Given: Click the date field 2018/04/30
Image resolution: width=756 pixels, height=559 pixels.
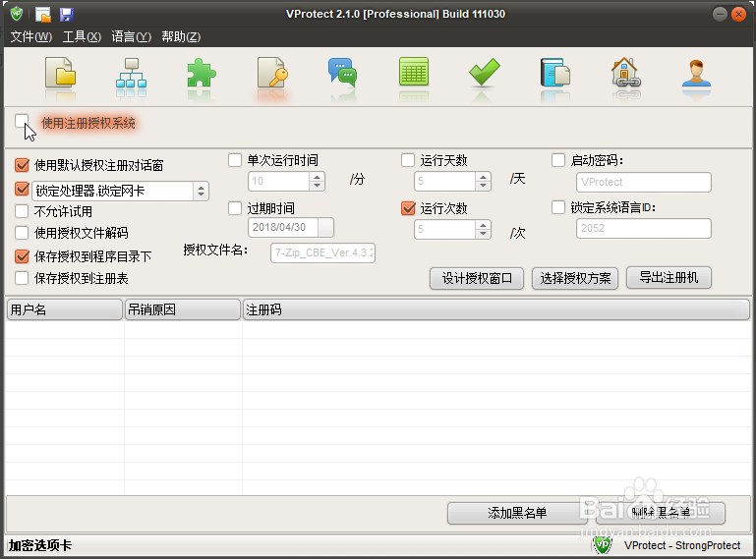Looking at the screenshot, I should 283,227.
